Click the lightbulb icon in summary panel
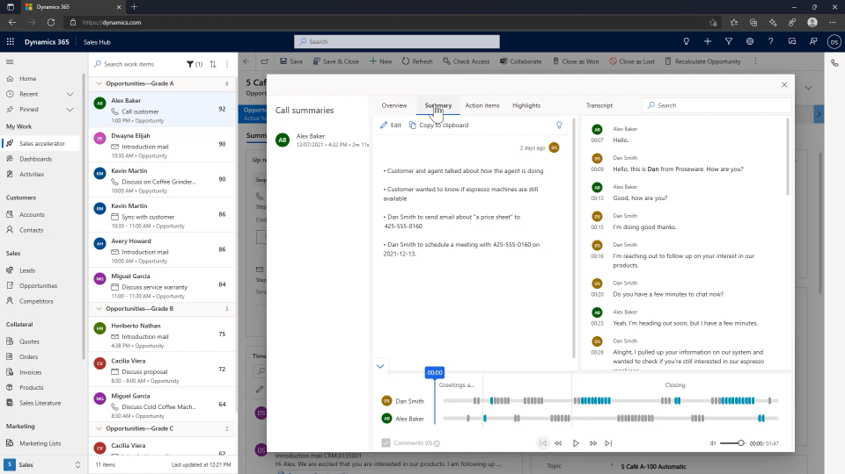 click(x=559, y=125)
